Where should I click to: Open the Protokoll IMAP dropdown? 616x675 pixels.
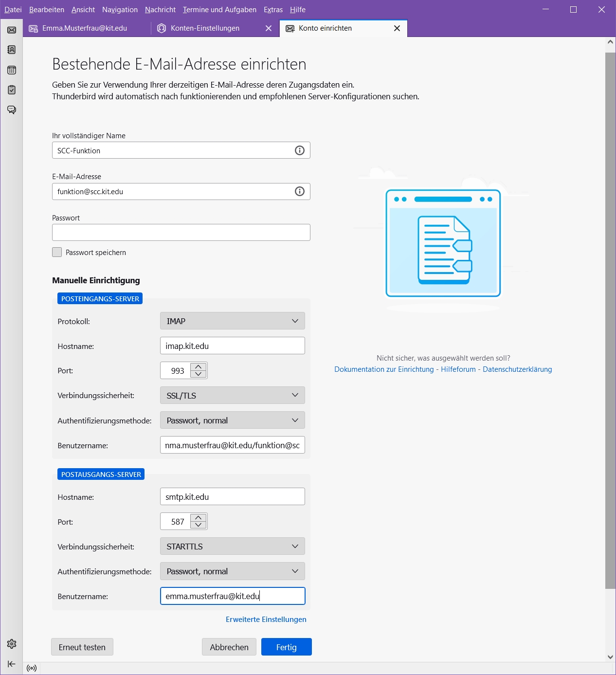pos(232,321)
